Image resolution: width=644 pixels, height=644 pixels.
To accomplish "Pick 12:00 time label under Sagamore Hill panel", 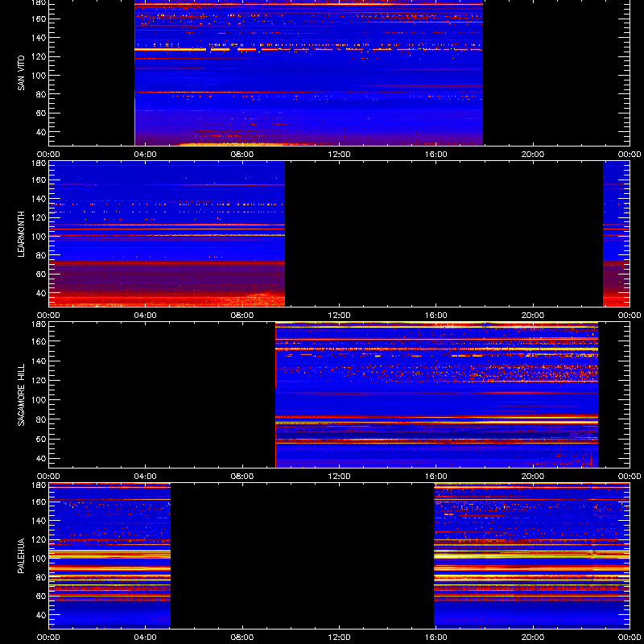I will [x=339, y=477].
